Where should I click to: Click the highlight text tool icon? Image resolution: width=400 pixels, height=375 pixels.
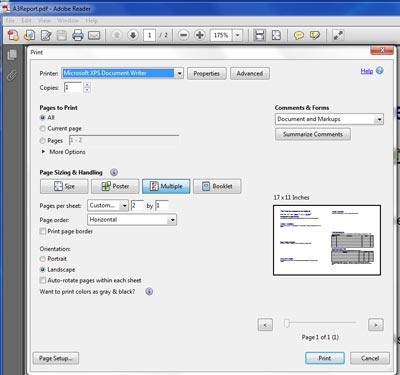point(315,35)
